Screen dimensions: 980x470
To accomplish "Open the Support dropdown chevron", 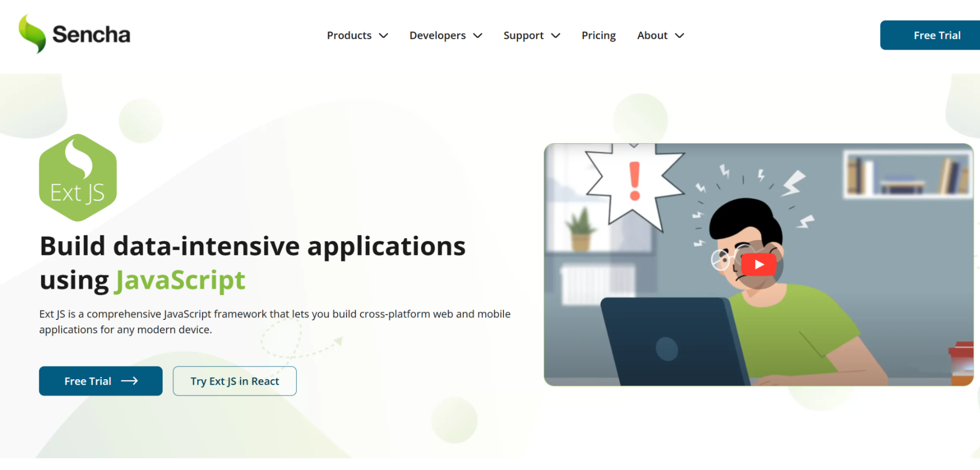I will [556, 35].
